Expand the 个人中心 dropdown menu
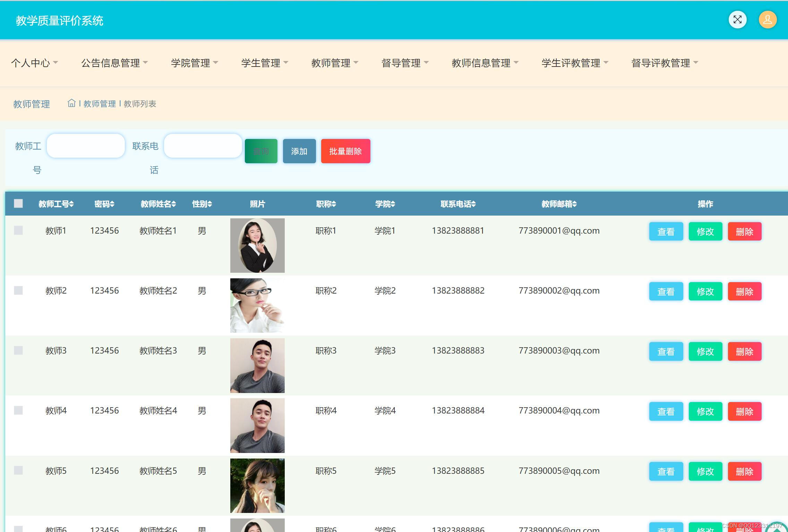 click(34, 63)
